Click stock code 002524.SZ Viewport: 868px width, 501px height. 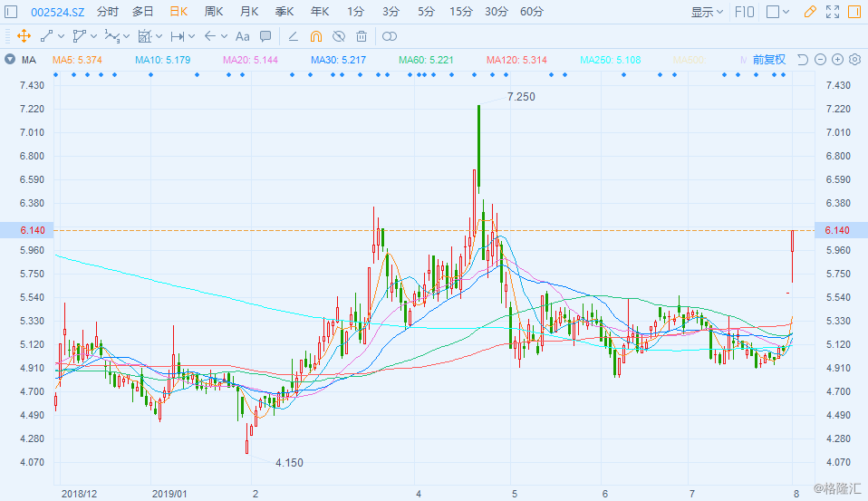(58, 12)
